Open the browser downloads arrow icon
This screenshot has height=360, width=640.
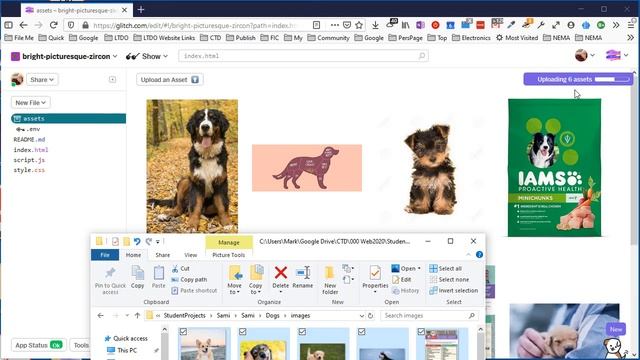(375, 25)
